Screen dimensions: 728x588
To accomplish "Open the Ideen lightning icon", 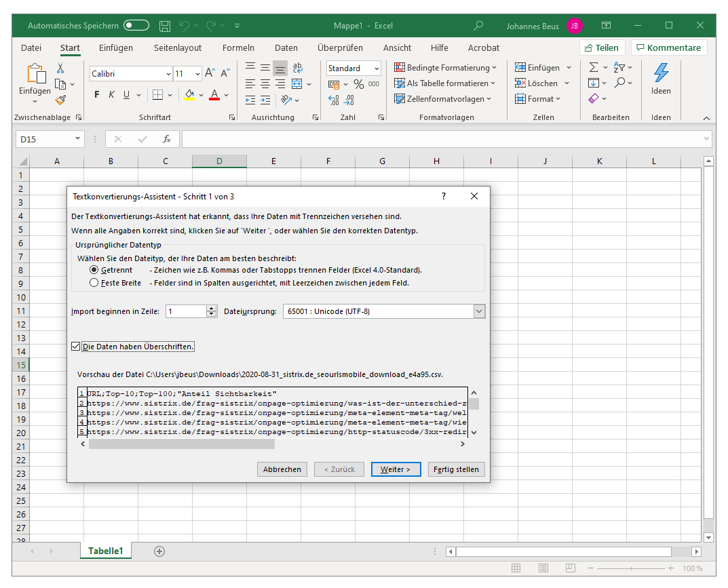I will pos(660,73).
